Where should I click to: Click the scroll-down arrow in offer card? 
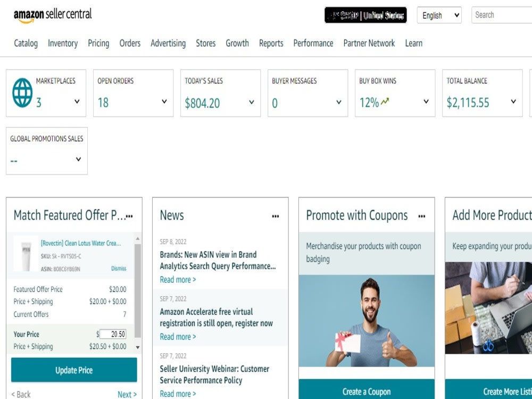tap(137, 347)
